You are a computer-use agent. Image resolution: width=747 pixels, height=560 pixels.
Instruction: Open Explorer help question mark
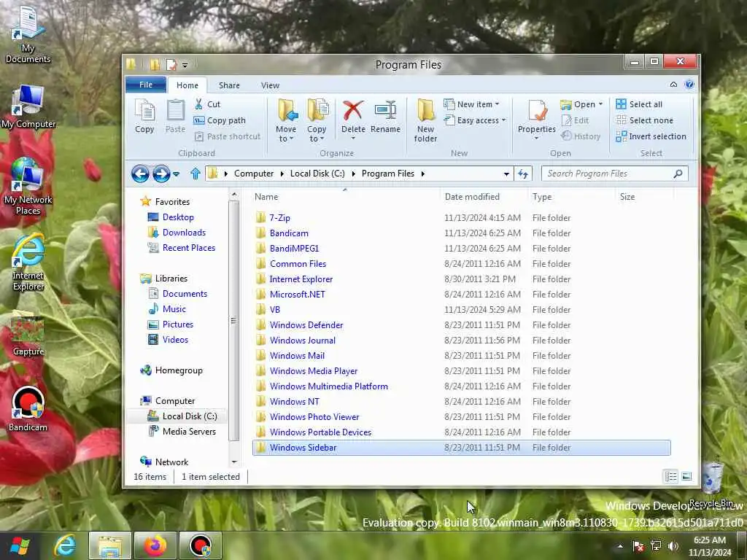[x=689, y=85]
